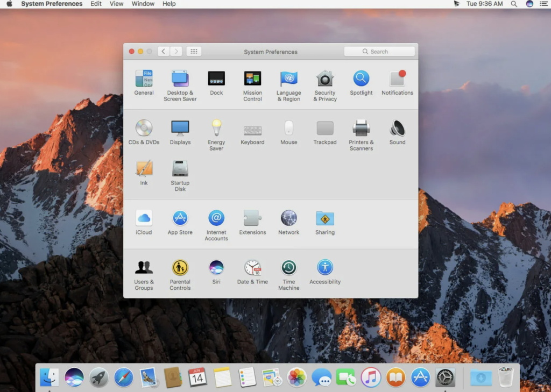Click the clock showing Tue 9:36 AM
The height and width of the screenshot is (392, 551).
pyautogui.click(x=484, y=4)
